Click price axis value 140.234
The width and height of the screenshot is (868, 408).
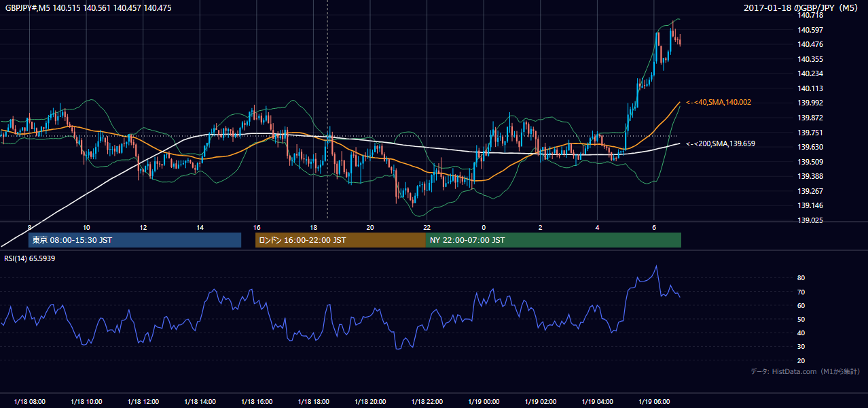(810, 73)
